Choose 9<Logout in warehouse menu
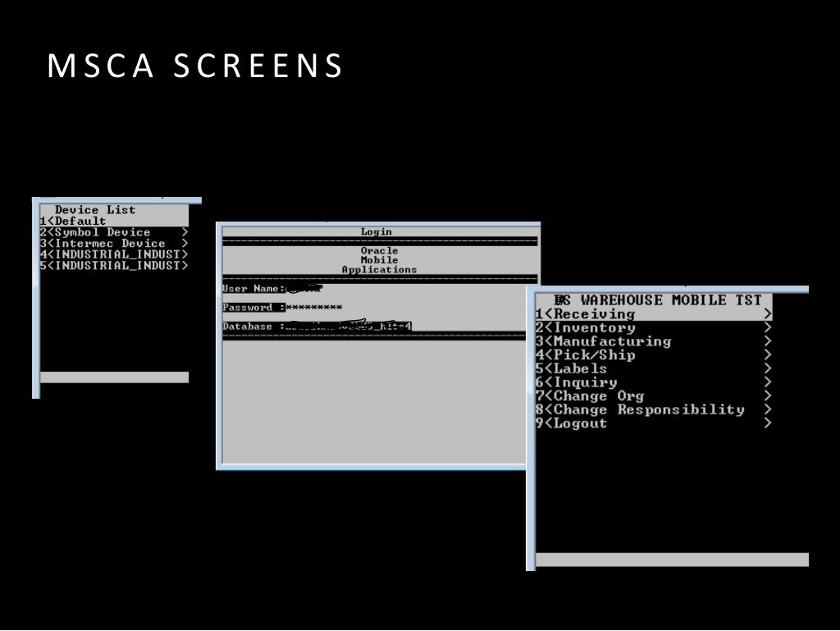This screenshot has height=631, width=840. [654, 423]
